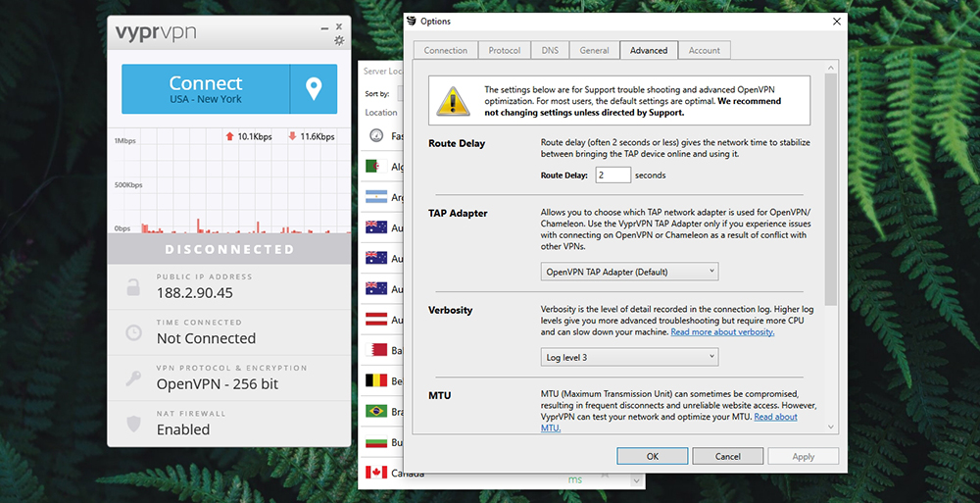Select Fastest Server gauge icon in server list

pyautogui.click(x=376, y=135)
